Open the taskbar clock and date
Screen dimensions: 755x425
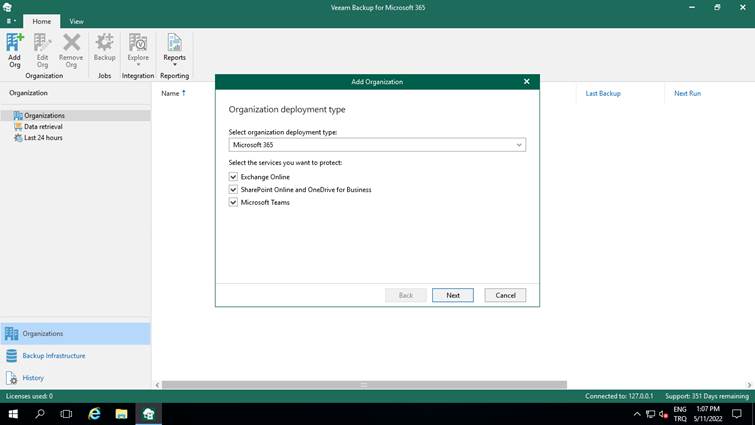tap(708, 414)
